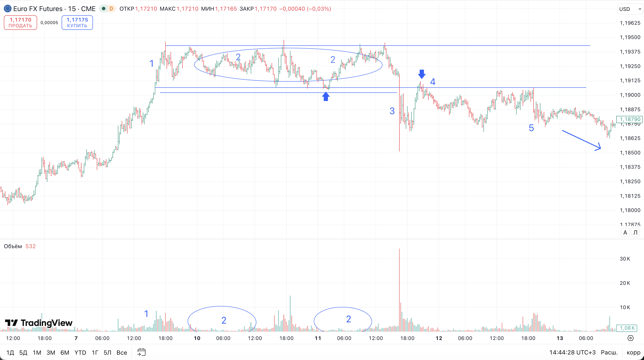The height and width of the screenshot is (360, 644).
Task: Click the 1,18790 price label on scale
Action: 630,119
